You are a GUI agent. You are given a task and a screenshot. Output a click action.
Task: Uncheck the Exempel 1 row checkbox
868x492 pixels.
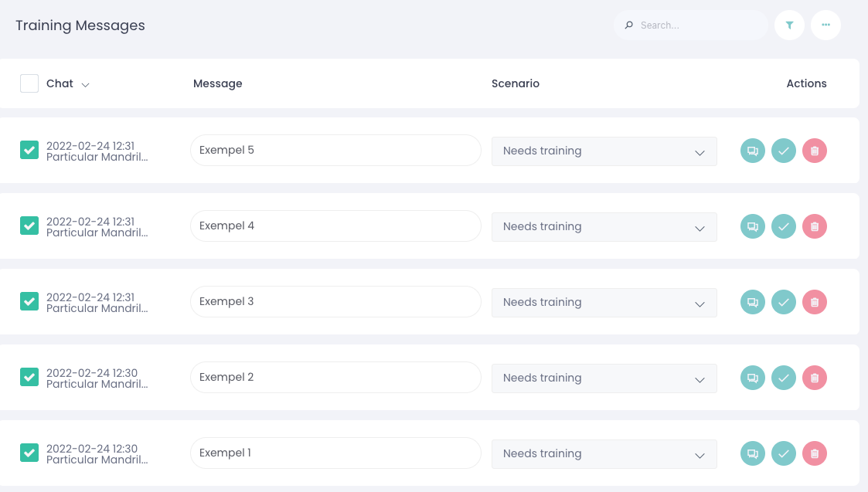[29, 453]
